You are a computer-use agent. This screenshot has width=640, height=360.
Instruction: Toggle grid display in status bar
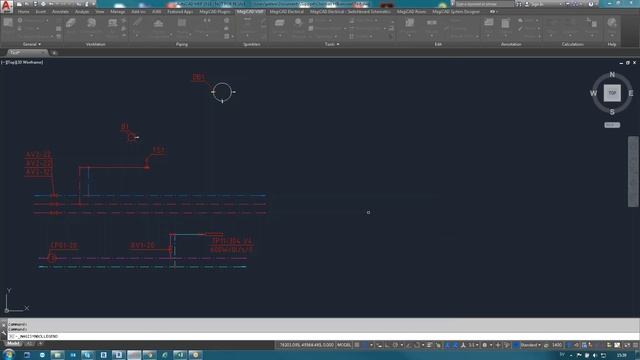[x=357, y=345]
